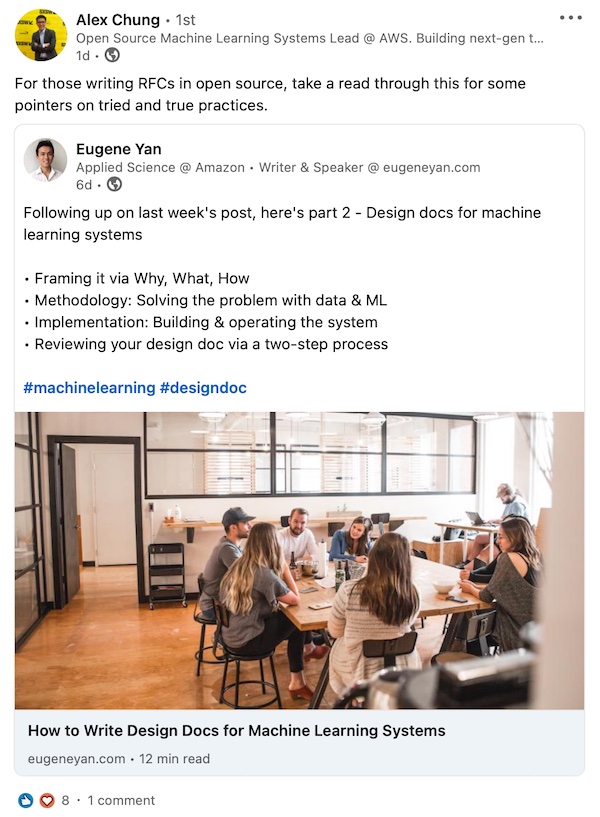This screenshot has width=600, height=817.
Task: Open the office meeting article image
Action: tap(299, 560)
